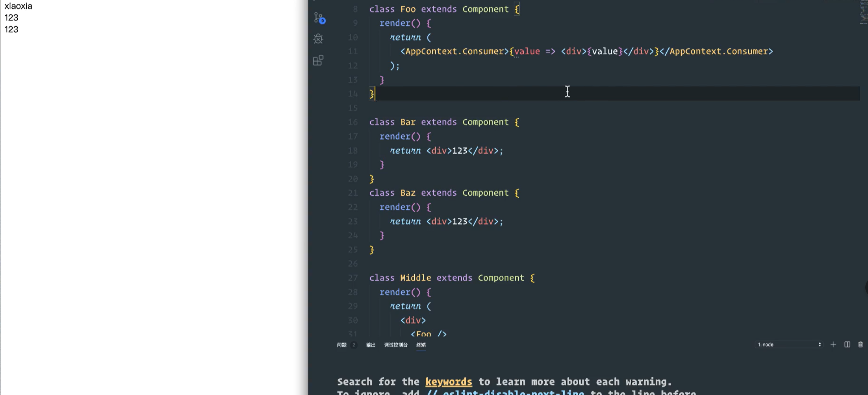Add a new terminal with plus icon
The width and height of the screenshot is (868, 395).
[833, 345]
